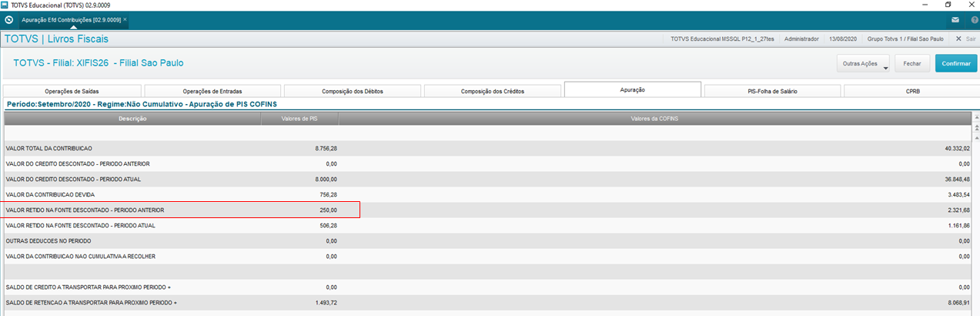Click Grupo Totvs 1 / Filial Sao Paulo label

pos(905,39)
